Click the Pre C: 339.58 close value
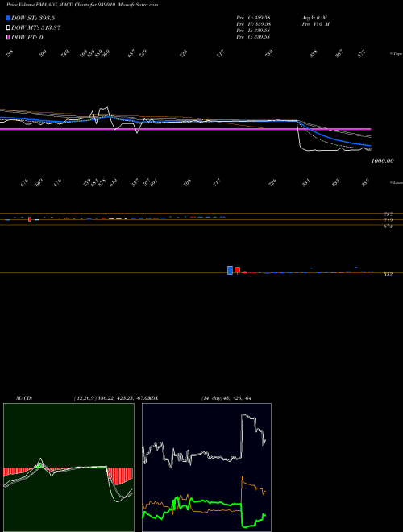403x532 pixels. [253, 37]
